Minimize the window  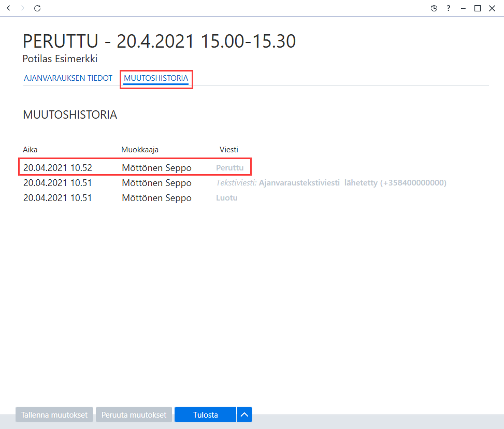pos(463,9)
